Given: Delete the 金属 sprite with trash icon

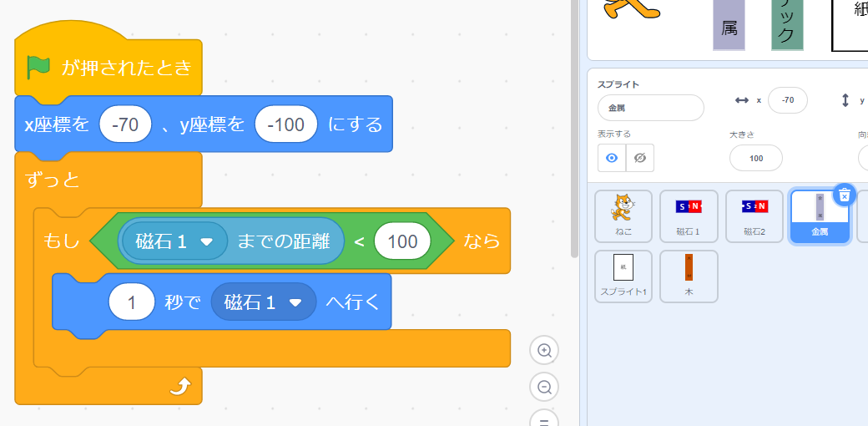Looking at the screenshot, I should click(844, 195).
